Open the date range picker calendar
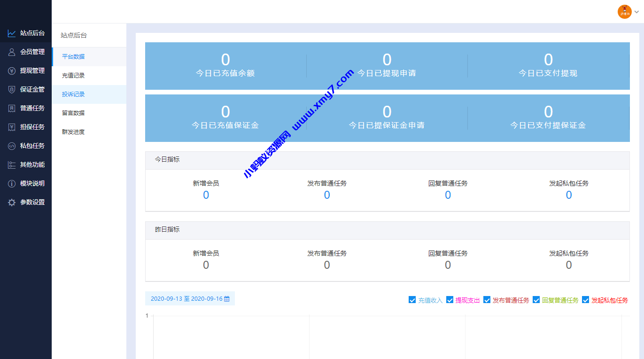644x359 pixels. coord(227,298)
